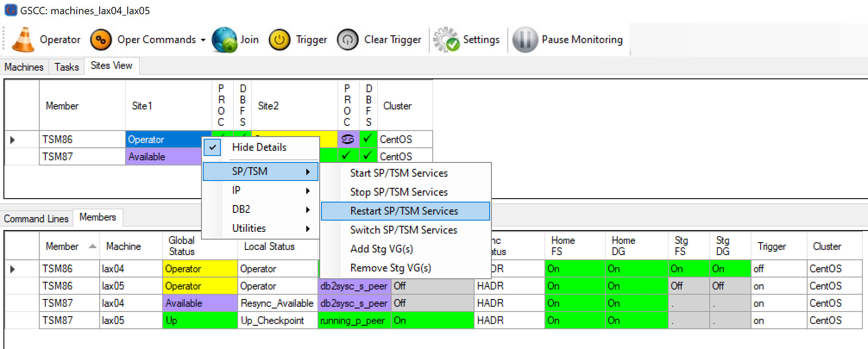The width and height of the screenshot is (868, 349).
Task: Expand the DB2 submenu
Action: (260, 209)
